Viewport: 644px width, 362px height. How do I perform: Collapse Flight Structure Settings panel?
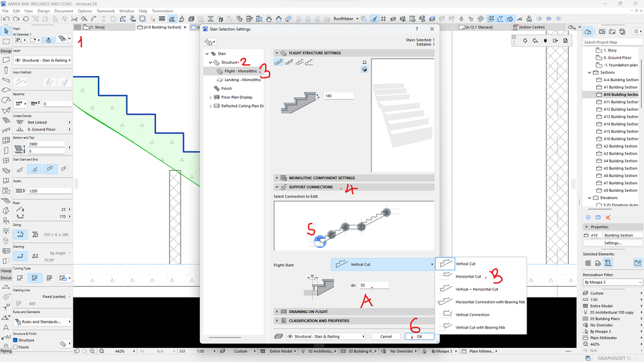coord(277,53)
